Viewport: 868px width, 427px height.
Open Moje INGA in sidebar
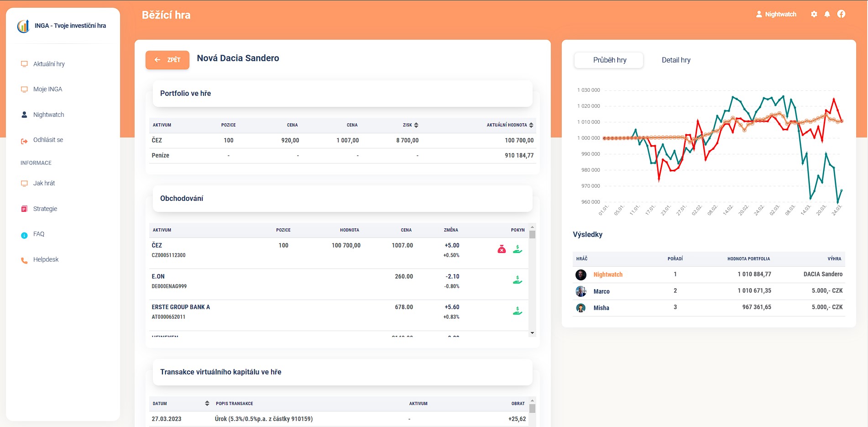click(x=47, y=89)
